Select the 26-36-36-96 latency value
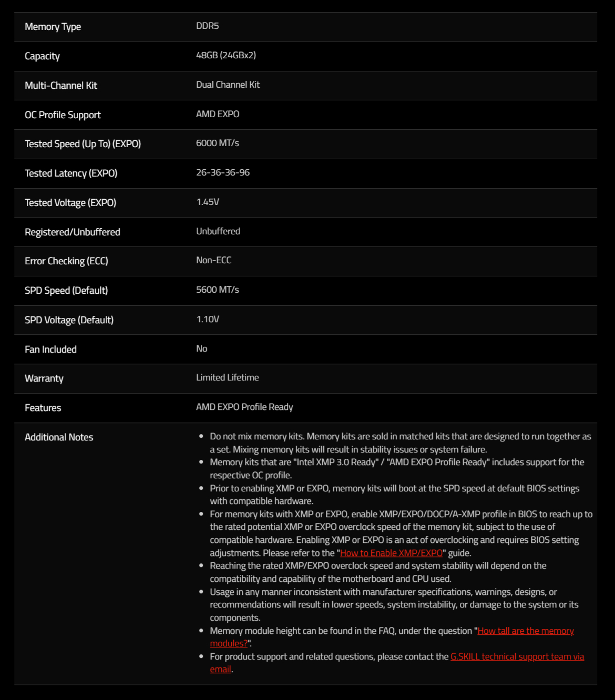 point(223,172)
